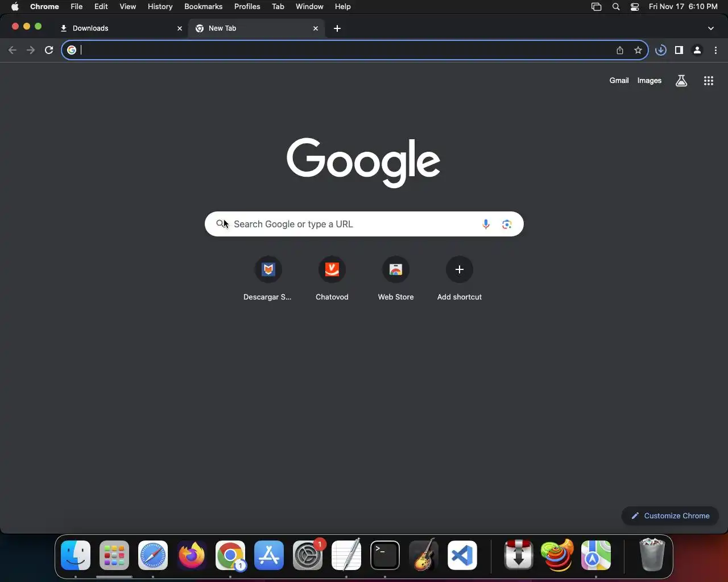Go to Images link
Image resolution: width=728 pixels, height=582 pixels.
coord(649,81)
